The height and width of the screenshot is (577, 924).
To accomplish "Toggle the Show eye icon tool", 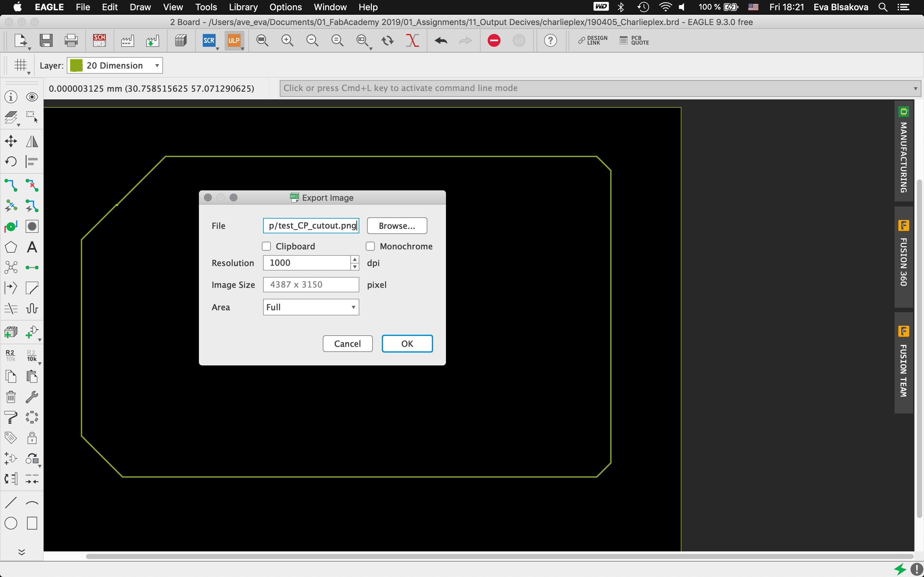I will 32,97.
